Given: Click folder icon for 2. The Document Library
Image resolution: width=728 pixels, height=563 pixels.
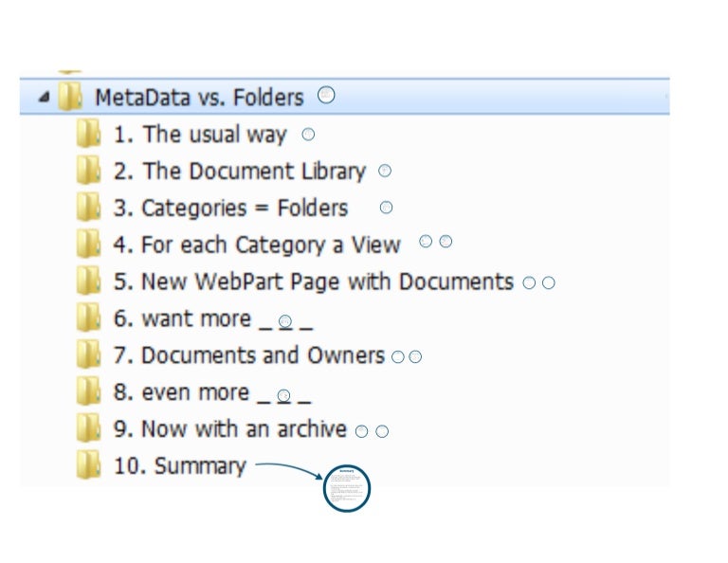Looking at the screenshot, I should pyautogui.click(x=88, y=172).
